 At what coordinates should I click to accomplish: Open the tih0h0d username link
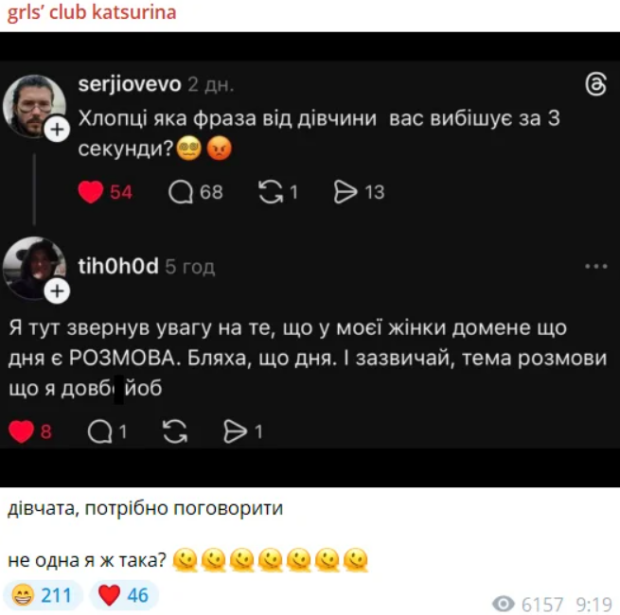point(118,266)
